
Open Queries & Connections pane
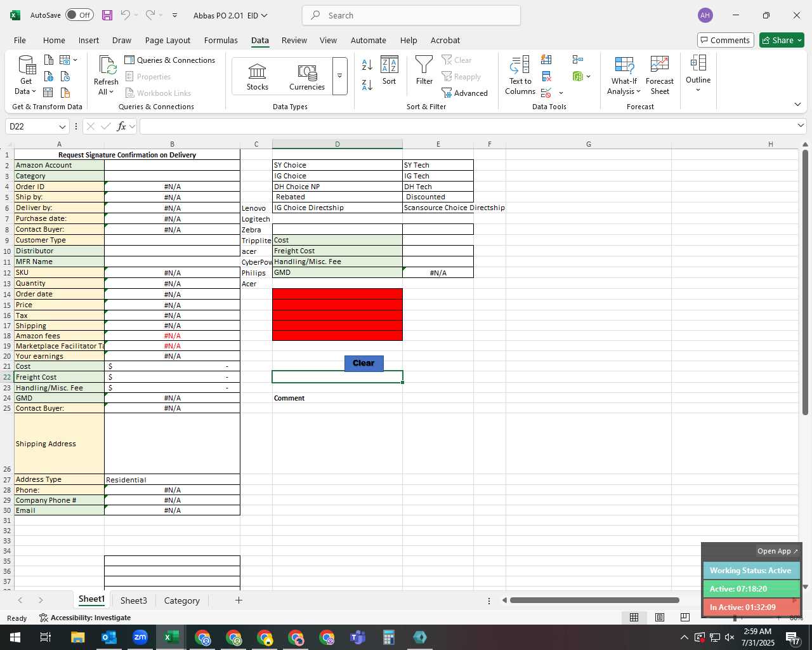tap(170, 60)
